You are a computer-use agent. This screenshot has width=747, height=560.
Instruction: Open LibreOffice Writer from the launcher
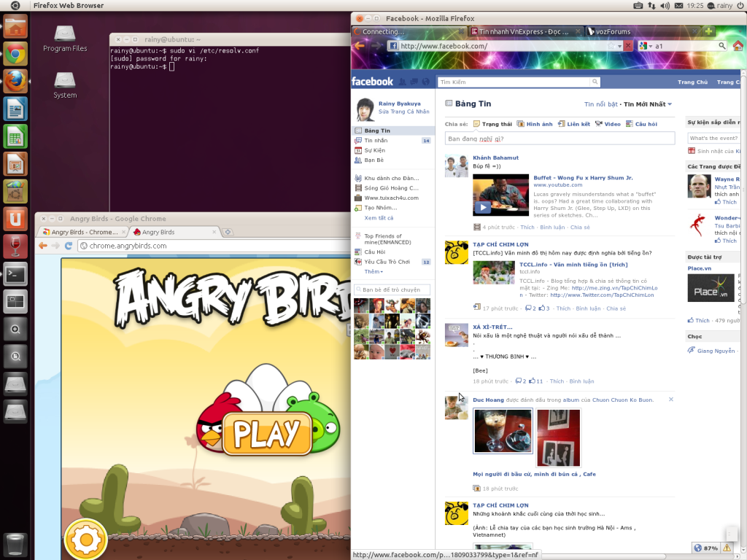click(15, 109)
